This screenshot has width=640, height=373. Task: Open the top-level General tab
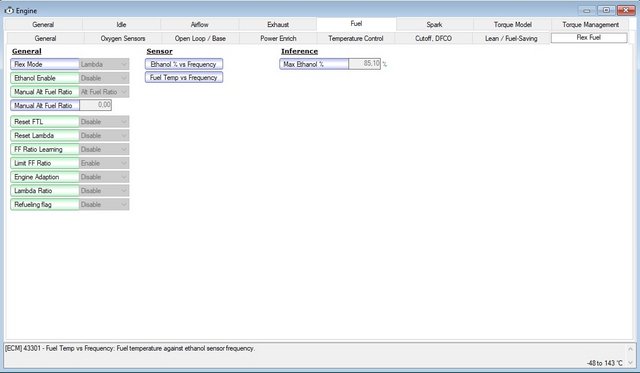[43, 24]
